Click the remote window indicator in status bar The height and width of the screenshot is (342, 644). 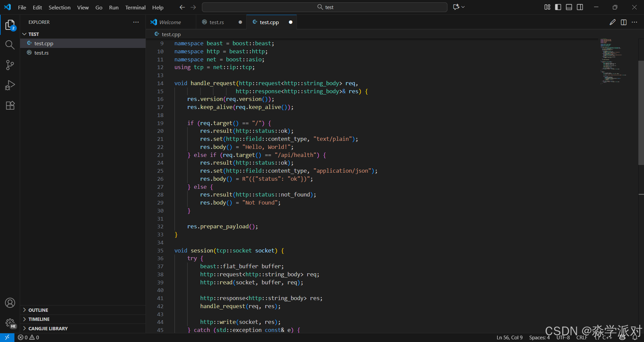[x=7, y=337]
